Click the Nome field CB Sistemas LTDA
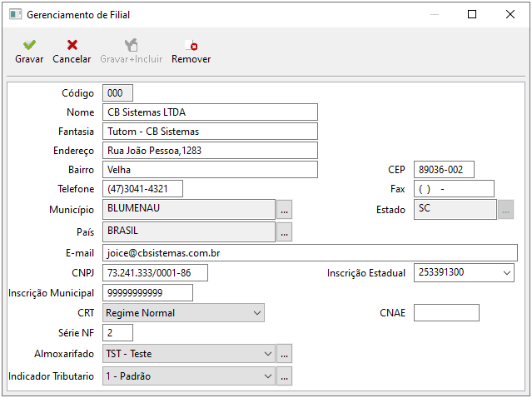 tap(210, 112)
